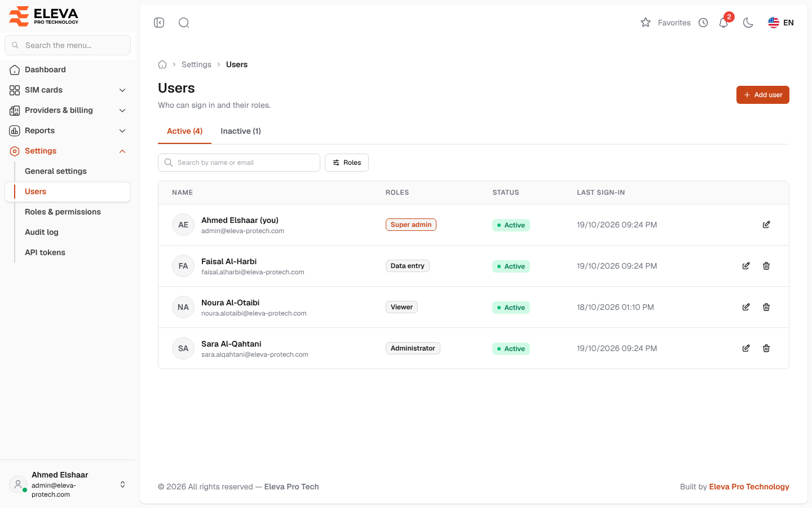Expand the Reports menu
Image resolution: width=812 pixels, height=508 pixels.
[68, 130]
